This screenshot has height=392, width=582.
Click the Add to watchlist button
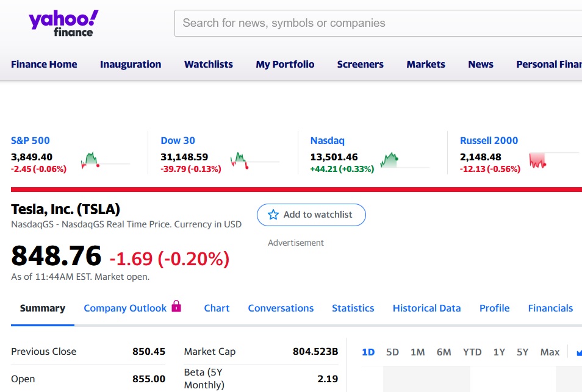(x=311, y=215)
